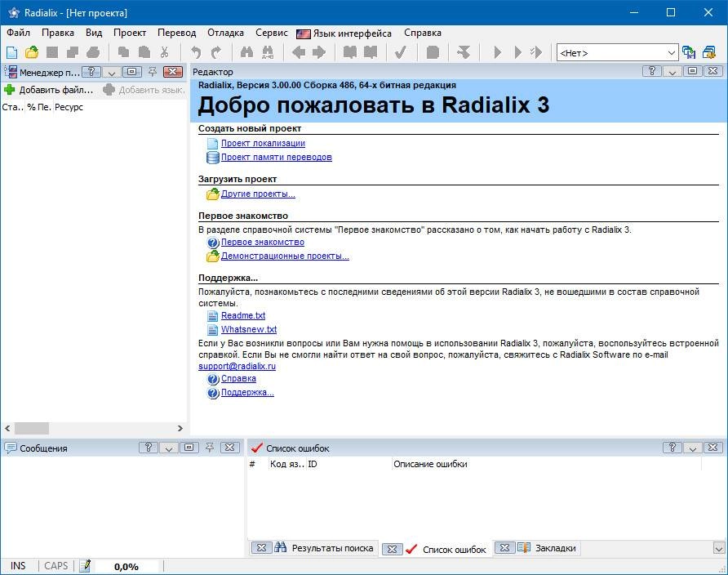The height and width of the screenshot is (575, 728).
Task: Click the Back arrow toolbar icon
Action: (x=299, y=52)
